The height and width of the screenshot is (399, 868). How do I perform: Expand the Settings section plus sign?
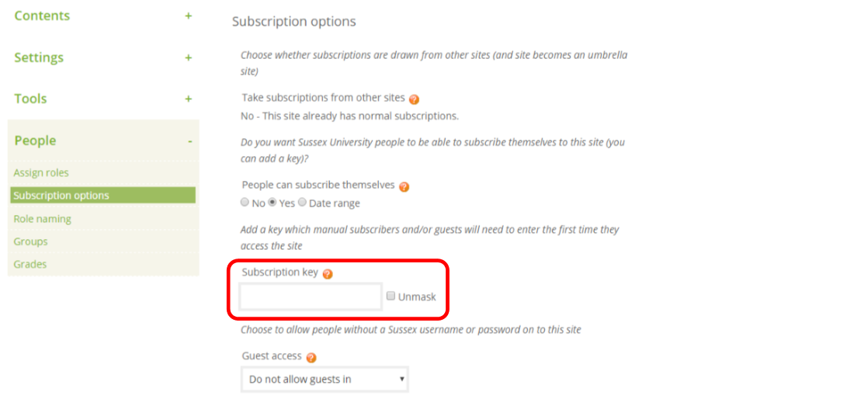[188, 57]
